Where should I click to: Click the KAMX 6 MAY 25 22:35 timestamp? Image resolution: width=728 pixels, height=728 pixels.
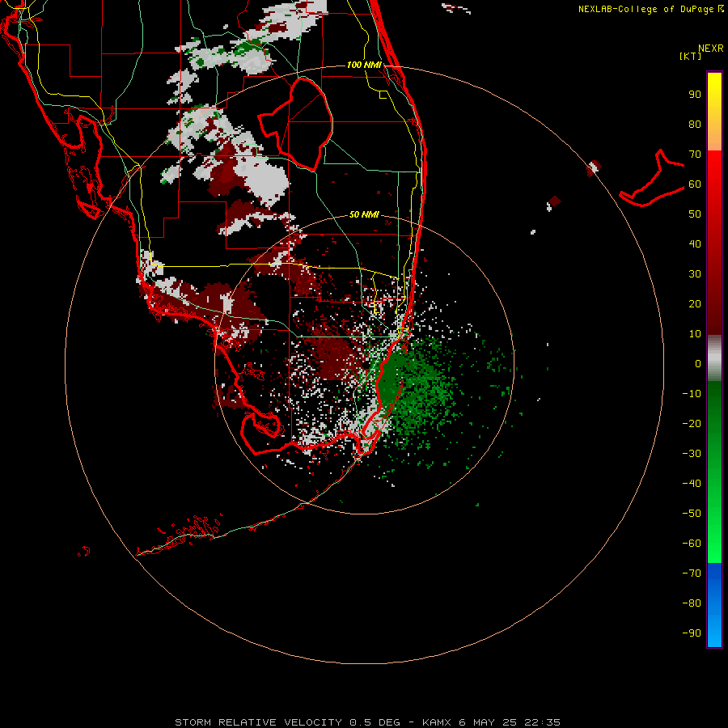point(491,722)
